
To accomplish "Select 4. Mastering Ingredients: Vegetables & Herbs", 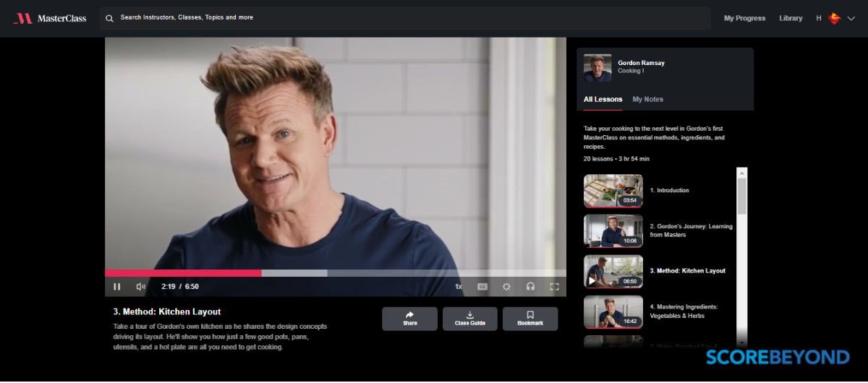I will click(x=684, y=311).
